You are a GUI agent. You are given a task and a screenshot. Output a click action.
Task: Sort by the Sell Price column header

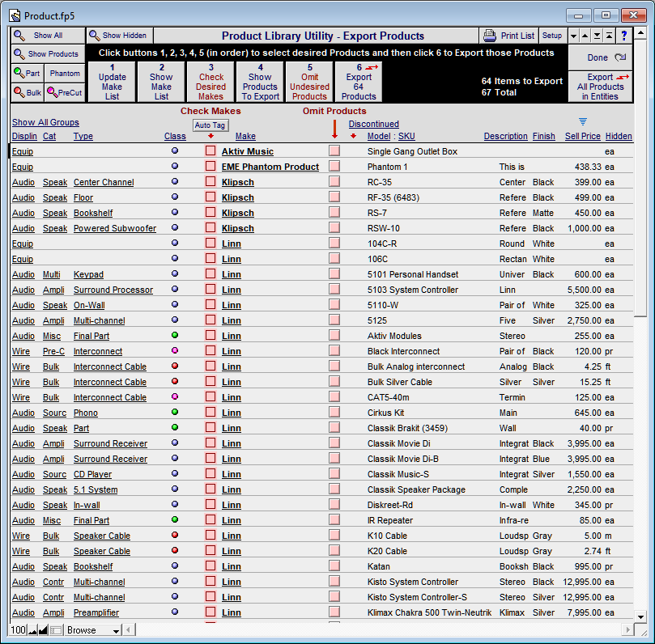pos(583,136)
